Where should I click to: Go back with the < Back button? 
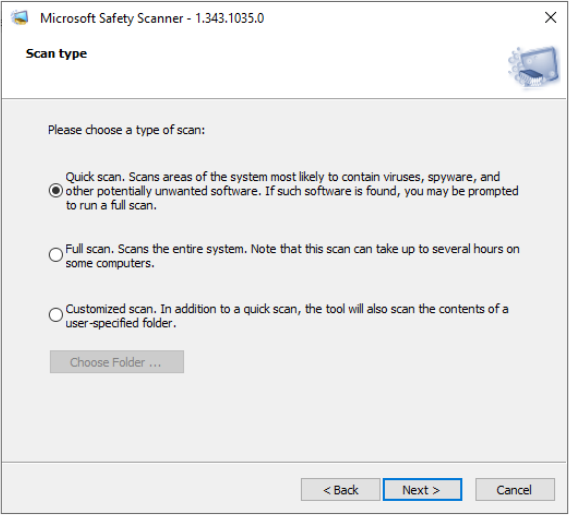pos(340,490)
